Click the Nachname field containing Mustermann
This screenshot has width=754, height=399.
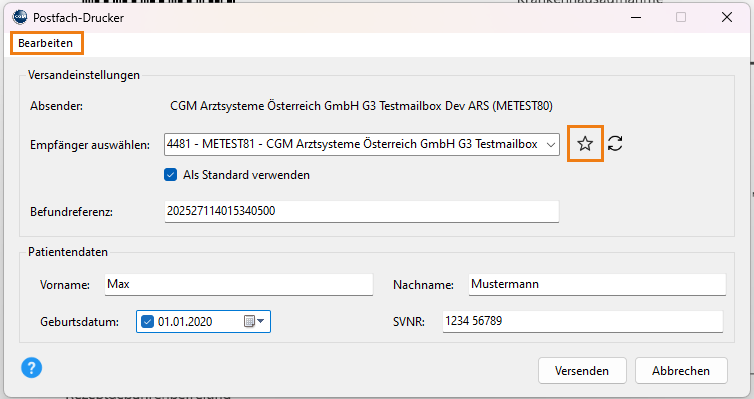tap(597, 285)
